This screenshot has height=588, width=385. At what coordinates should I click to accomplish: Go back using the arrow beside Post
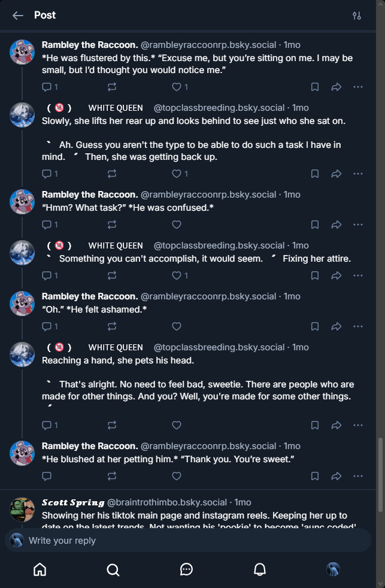(x=18, y=16)
